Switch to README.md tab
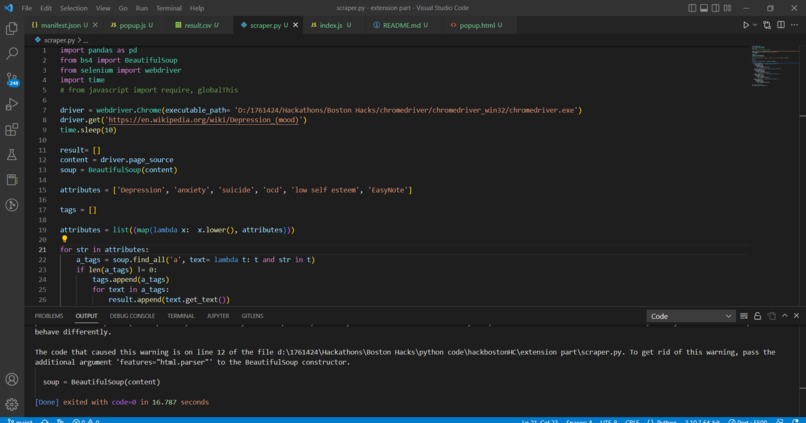Image resolution: width=806 pixels, height=423 pixels. click(x=401, y=25)
